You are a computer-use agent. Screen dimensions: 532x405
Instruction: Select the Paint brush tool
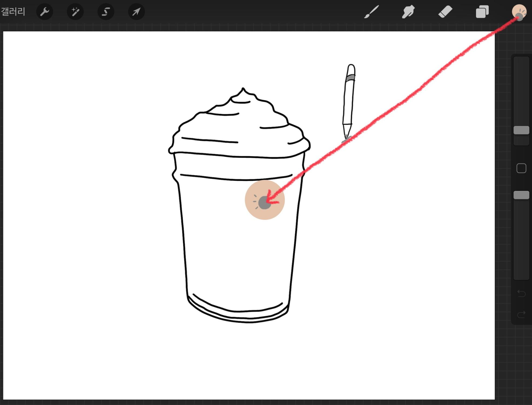click(x=372, y=12)
